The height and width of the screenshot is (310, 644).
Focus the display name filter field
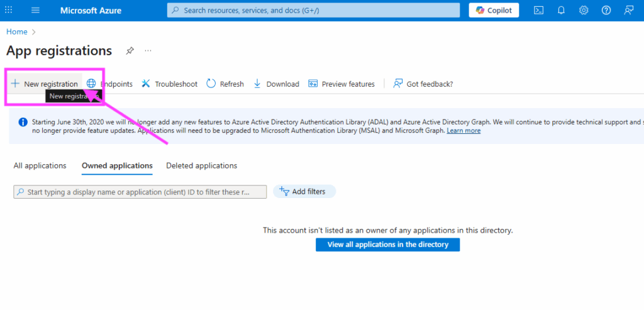click(x=140, y=192)
